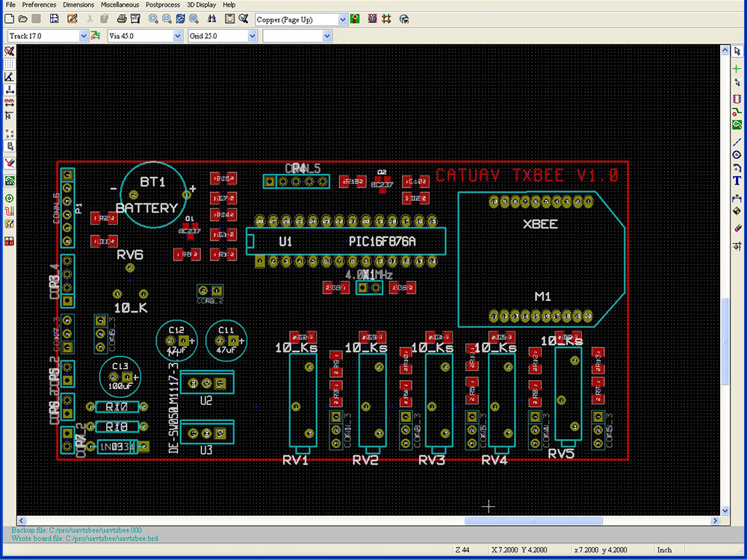Click the New board icon
The image size is (747, 560).
click(9, 19)
